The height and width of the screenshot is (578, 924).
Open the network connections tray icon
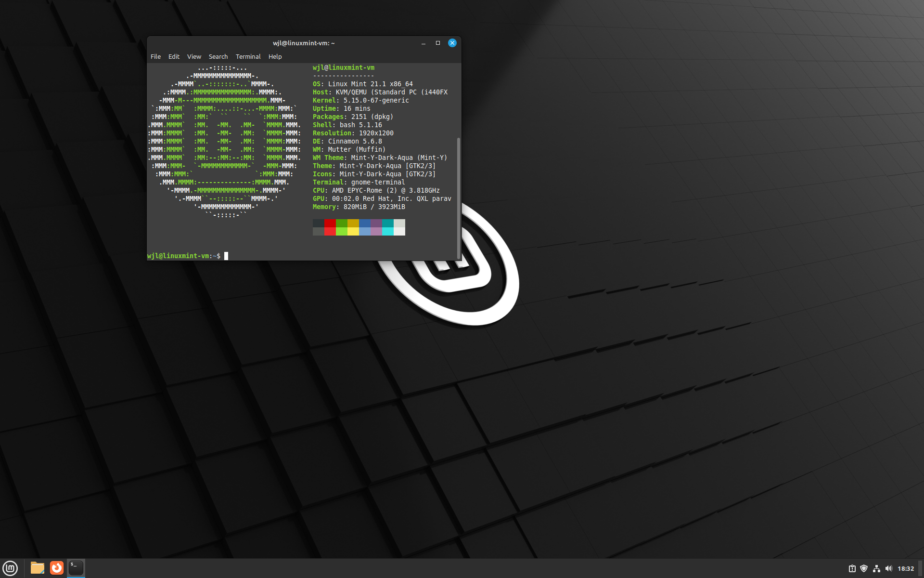(x=876, y=569)
